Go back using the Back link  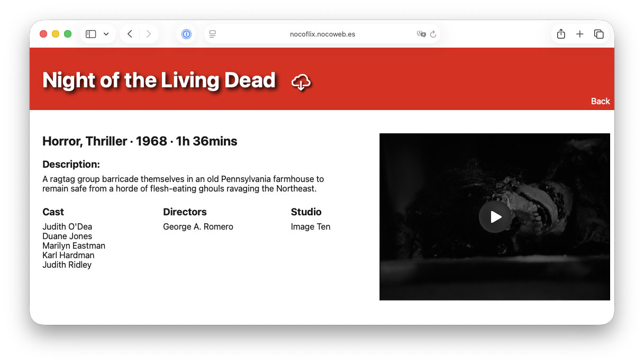point(600,101)
